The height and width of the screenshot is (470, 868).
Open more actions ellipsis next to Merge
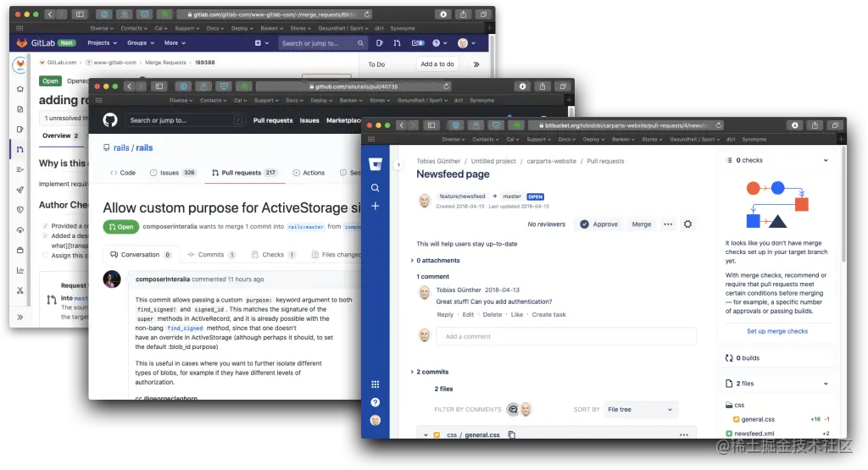pos(668,224)
